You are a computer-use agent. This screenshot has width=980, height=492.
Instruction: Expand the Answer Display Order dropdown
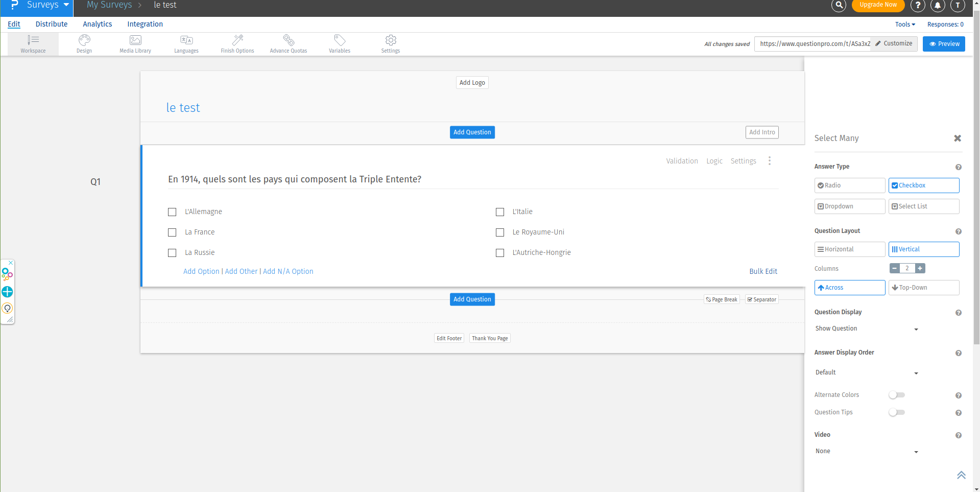pyautogui.click(x=867, y=373)
